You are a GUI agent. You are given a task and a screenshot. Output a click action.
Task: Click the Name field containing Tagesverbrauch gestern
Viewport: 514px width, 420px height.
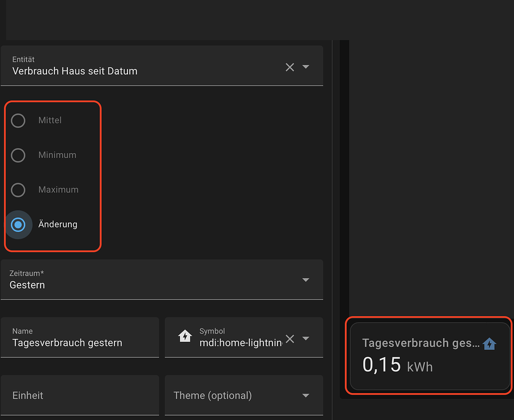80,343
